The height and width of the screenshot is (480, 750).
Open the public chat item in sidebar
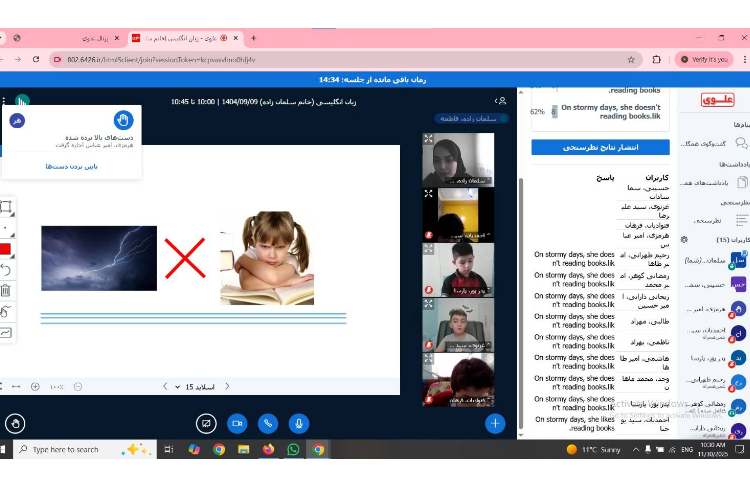(x=712, y=143)
